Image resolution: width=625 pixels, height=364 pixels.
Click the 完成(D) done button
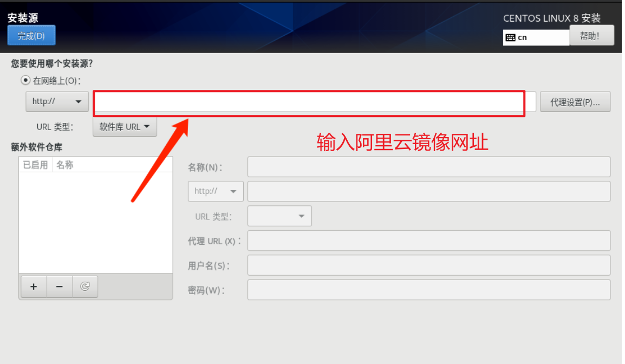click(x=31, y=36)
